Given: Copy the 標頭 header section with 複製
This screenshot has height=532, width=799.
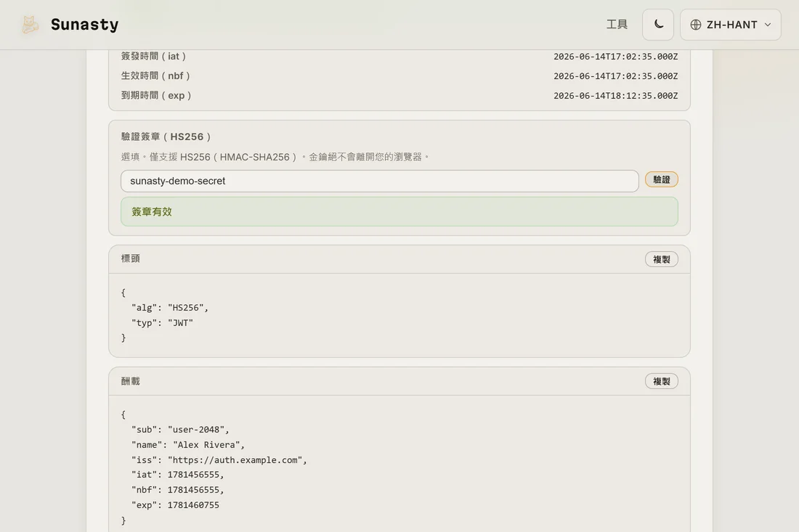Looking at the screenshot, I should 661,259.
